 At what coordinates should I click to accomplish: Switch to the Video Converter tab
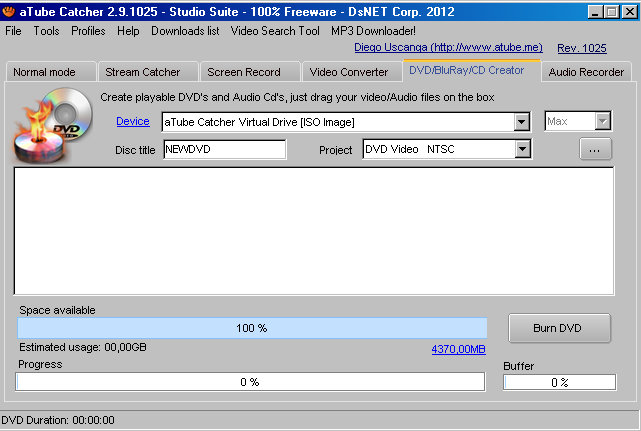coord(348,72)
